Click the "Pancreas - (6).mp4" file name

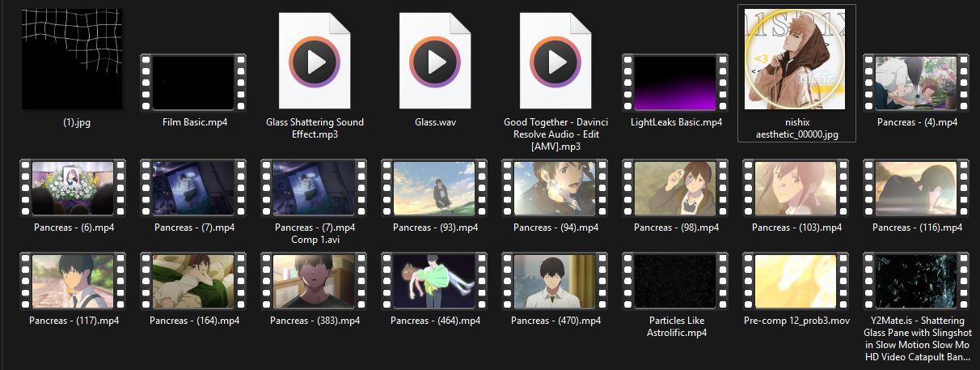pos(74,228)
